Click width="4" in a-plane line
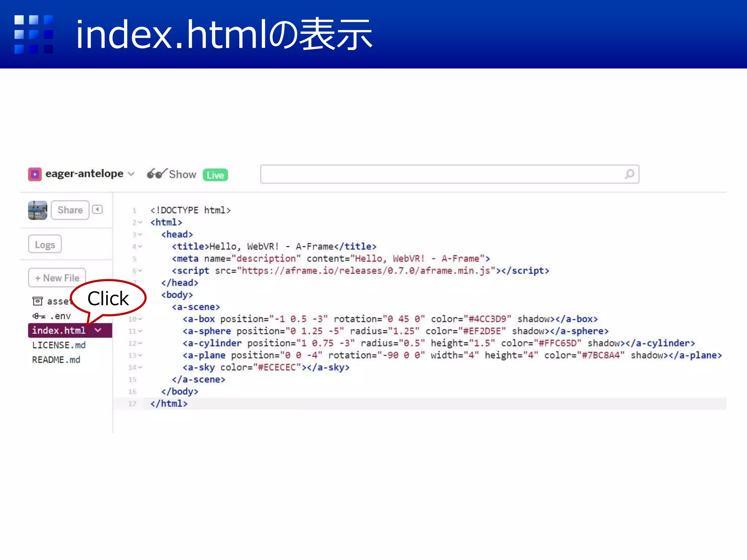Screen dimensions: 747x560 tap(454, 355)
